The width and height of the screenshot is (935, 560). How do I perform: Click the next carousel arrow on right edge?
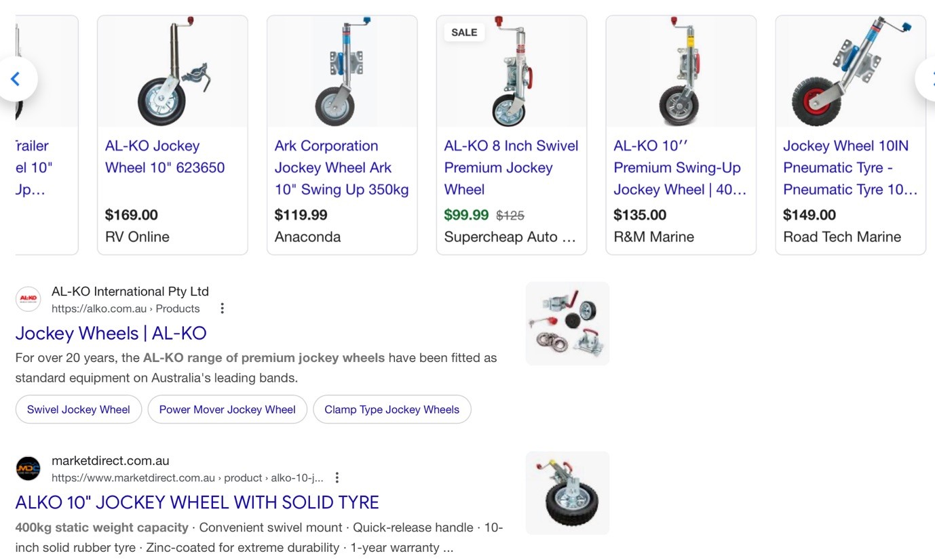point(928,79)
